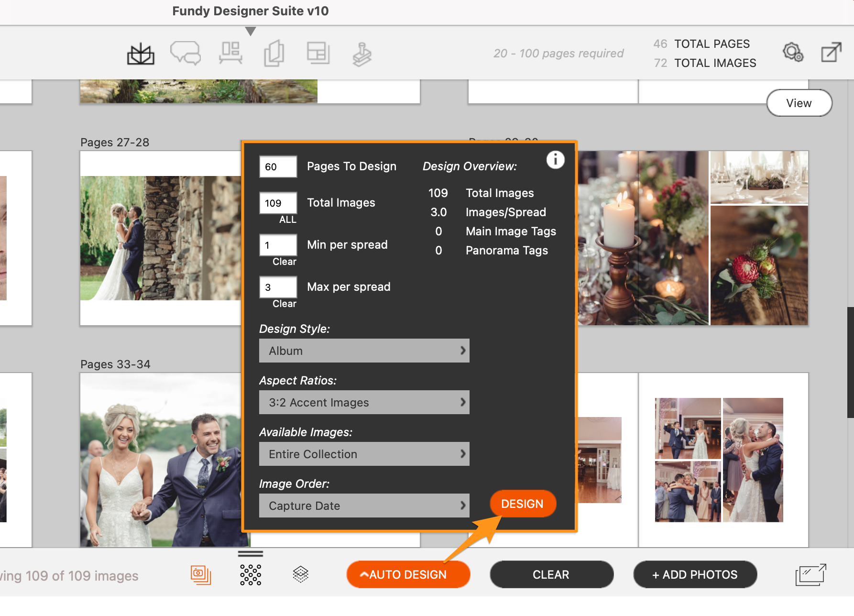The image size is (854, 616).
Task: Click the Panorama Tags overview text
Action: tap(507, 251)
